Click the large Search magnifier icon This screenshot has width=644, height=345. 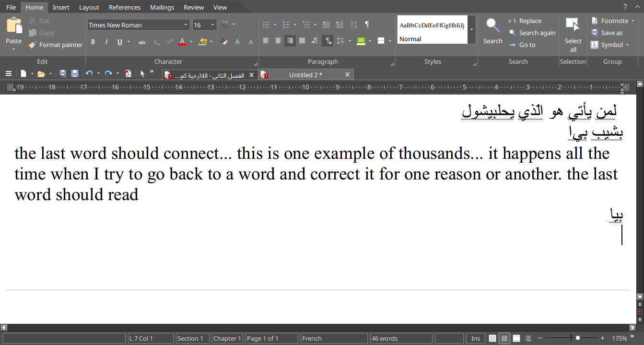492,26
